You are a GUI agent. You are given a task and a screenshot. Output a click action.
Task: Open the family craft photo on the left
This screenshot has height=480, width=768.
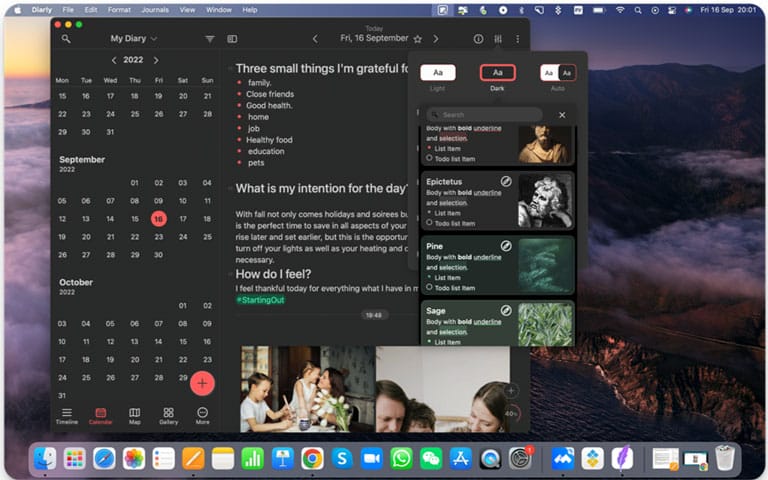tap(308, 389)
